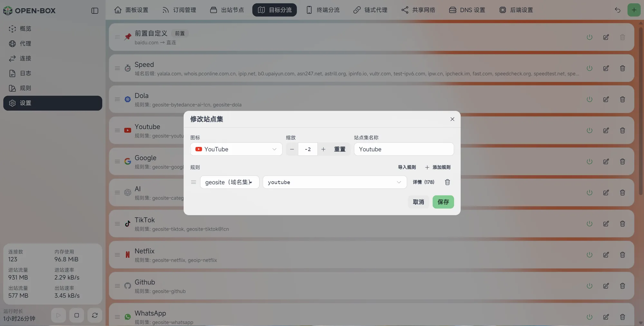Click the 重置 scale button

coord(340,149)
